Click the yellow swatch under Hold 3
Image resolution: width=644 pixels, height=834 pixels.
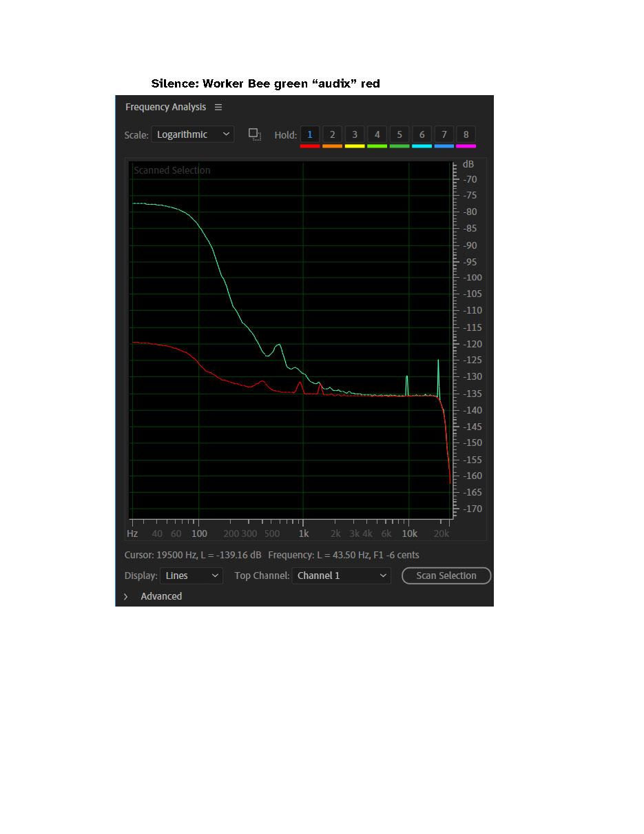355,146
